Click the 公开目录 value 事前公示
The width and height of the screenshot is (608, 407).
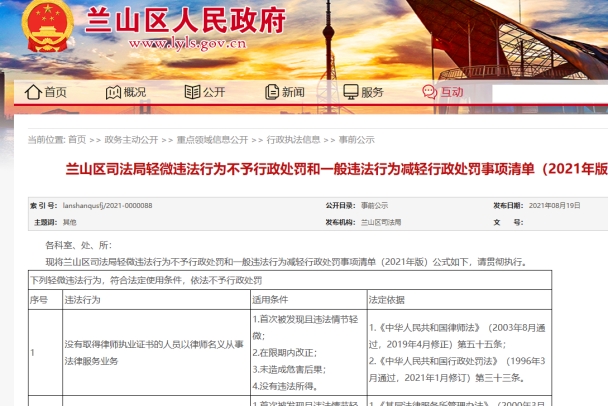[375, 205]
